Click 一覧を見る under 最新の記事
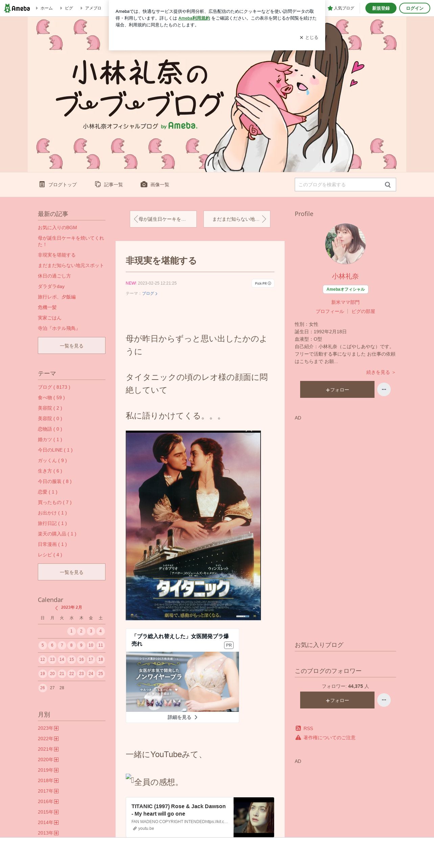Image resolution: width=434 pixels, height=868 pixels. 72,345
